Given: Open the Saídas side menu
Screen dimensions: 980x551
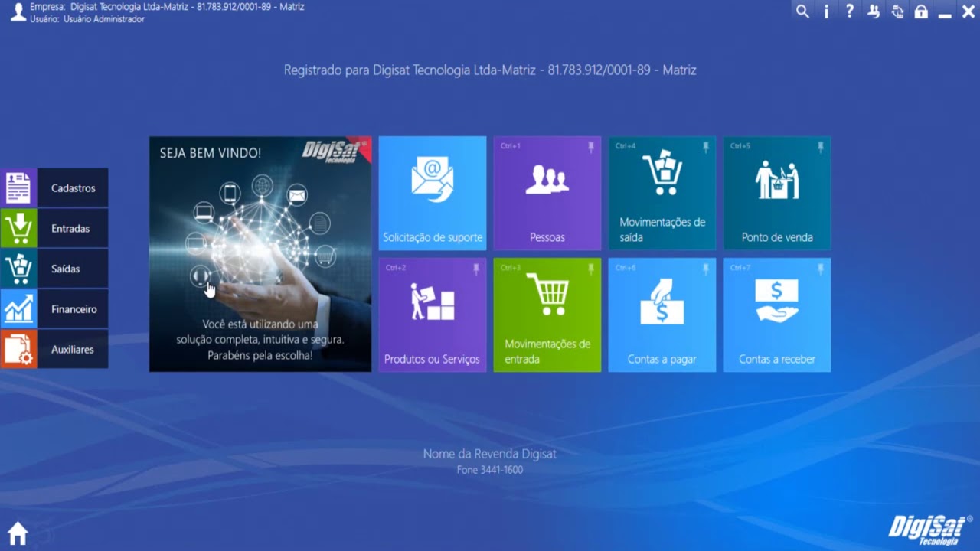Looking at the screenshot, I should coord(54,269).
